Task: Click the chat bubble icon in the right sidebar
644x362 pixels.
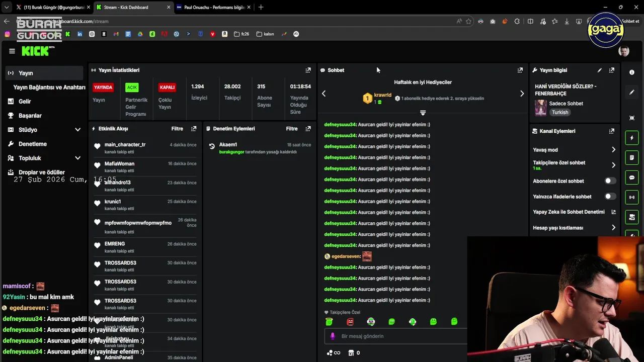Action: coord(632,177)
